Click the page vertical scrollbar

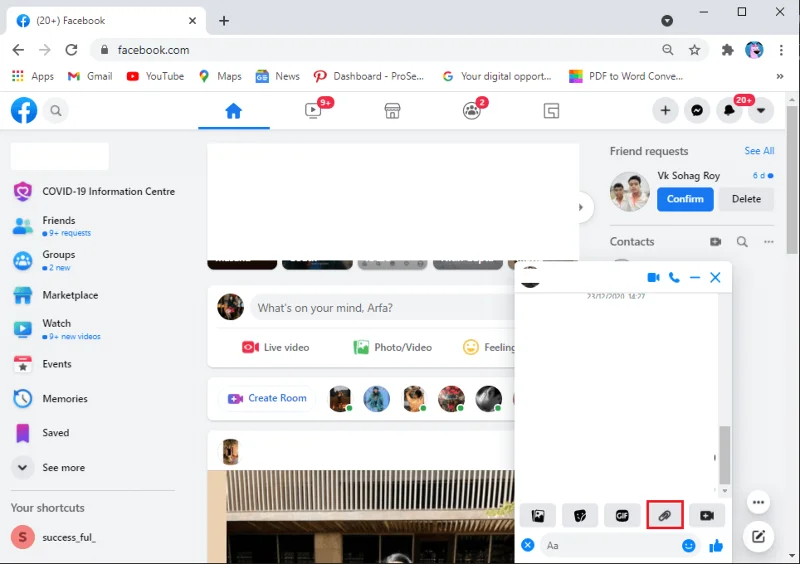click(x=791, y=180)
